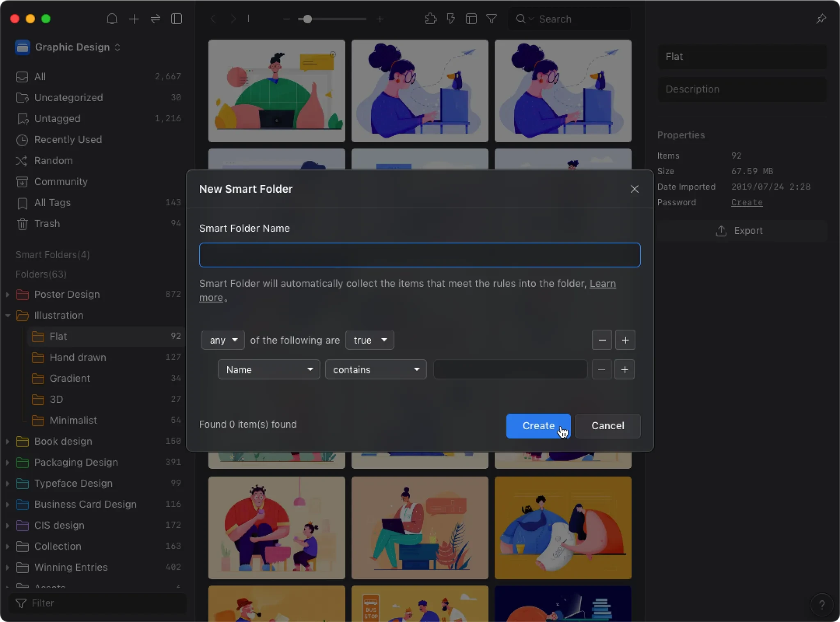Open the notifications bell icon
Image resolution: width=840 pixels, height=622 pixels.
click(112, 19)
